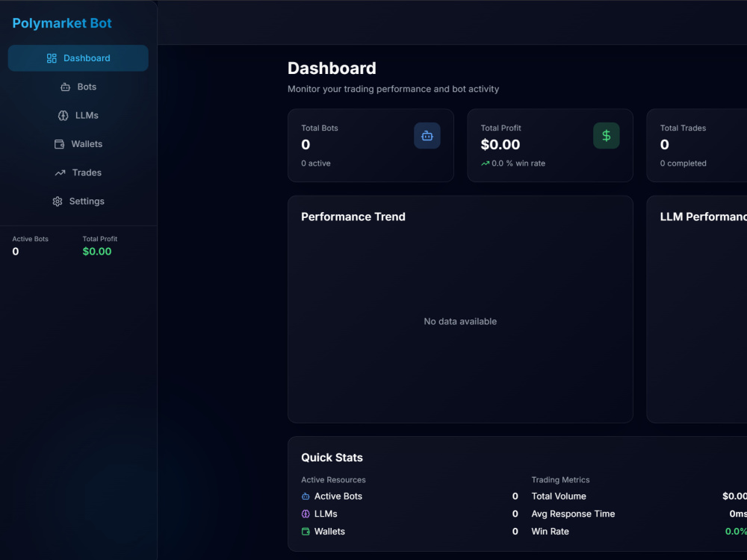Go to the Bots page
747x560 pixels.
coord(78,87)
